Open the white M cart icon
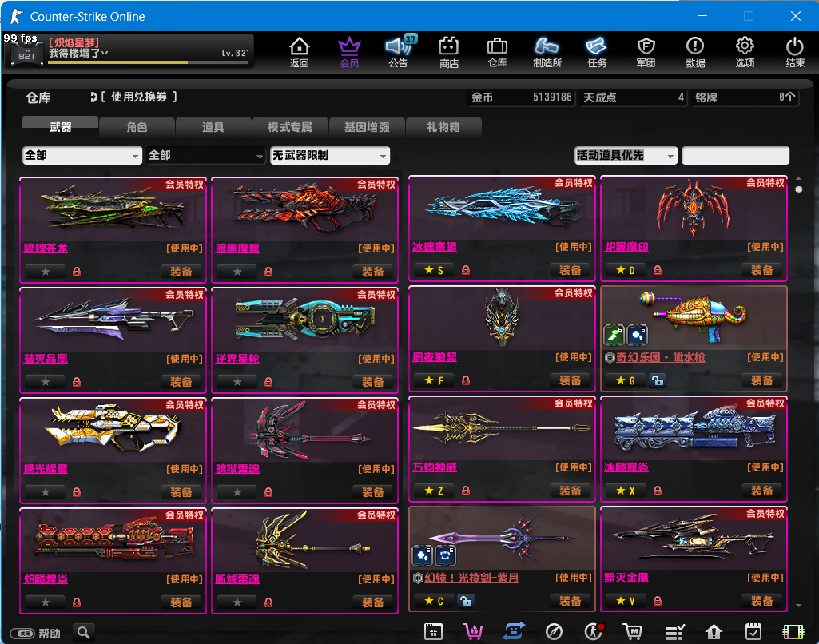The width and height of the screenshot is (819, 644). pos(633,631)
